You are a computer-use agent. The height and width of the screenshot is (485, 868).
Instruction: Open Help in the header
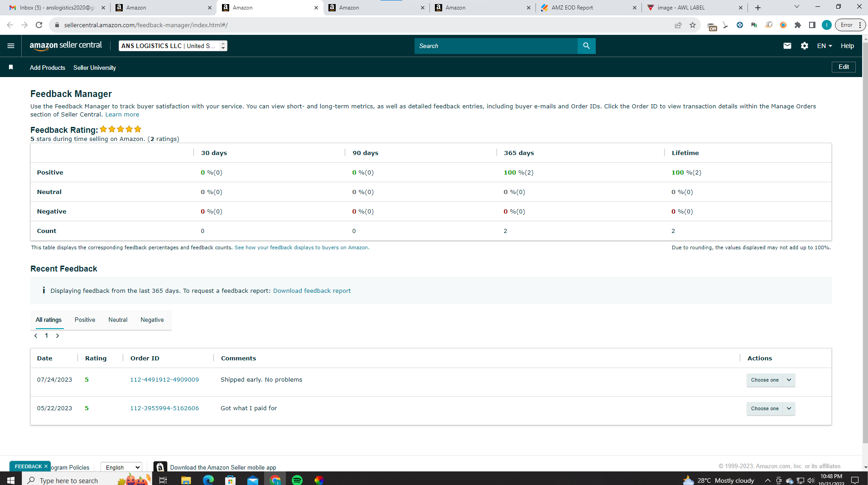(847, 46)
